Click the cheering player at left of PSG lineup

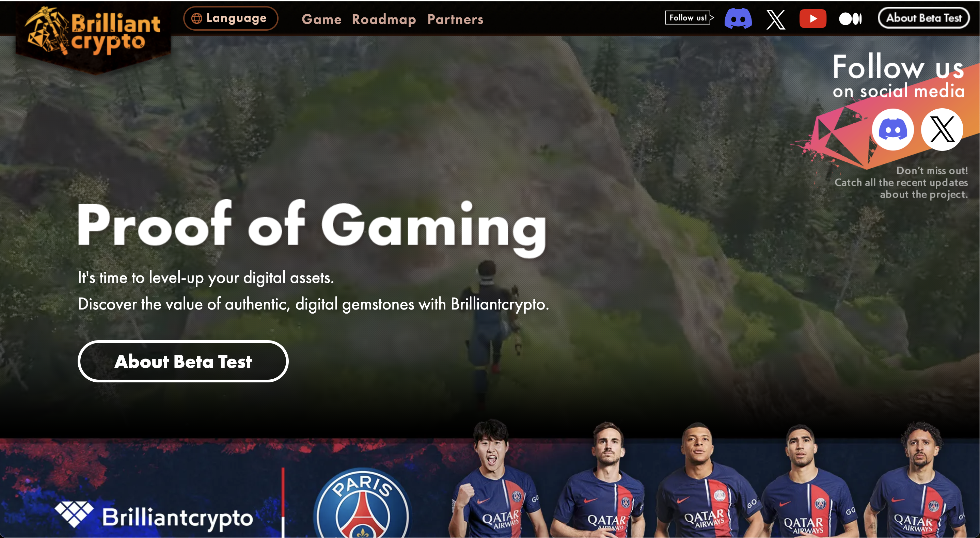coord(493,479)
